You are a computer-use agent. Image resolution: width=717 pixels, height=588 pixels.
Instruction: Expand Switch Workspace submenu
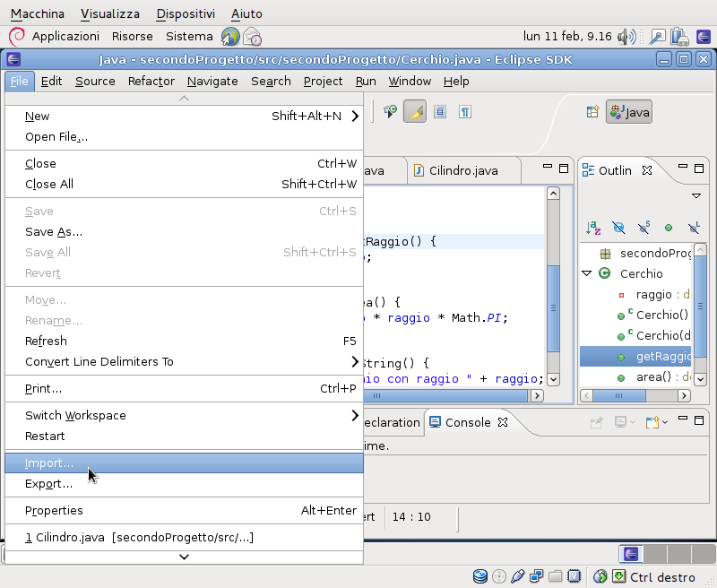coord(355,415)
